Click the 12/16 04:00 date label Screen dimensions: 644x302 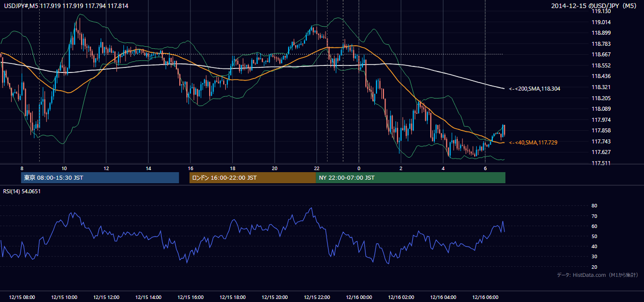coord(443,297)
